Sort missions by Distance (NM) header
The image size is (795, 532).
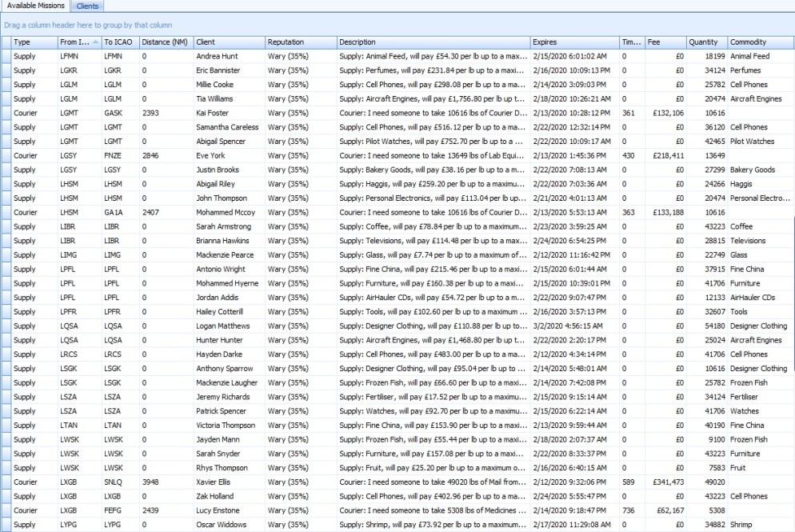(x=165, y=42)
